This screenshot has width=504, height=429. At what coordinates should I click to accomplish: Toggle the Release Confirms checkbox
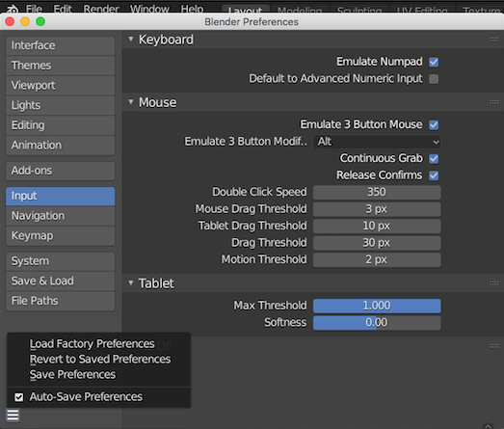[x=434, y=175]
